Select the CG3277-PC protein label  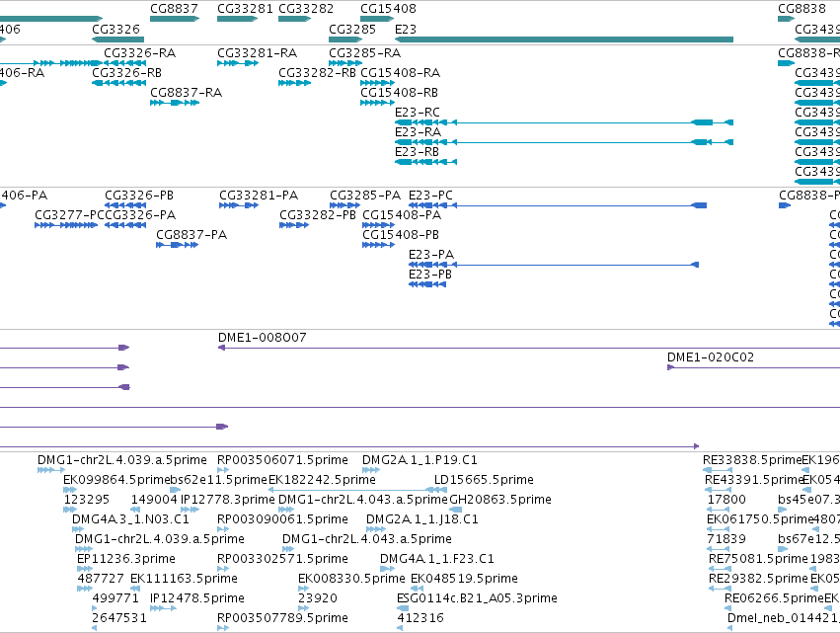(x=70, y=215)
